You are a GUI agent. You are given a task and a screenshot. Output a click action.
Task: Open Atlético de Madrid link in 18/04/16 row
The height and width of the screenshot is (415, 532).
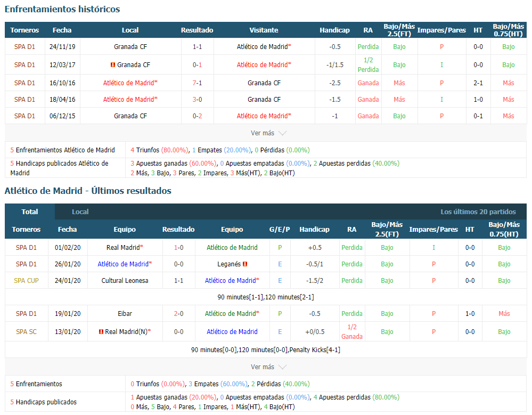pyautogui.click(x=130, y=100)
